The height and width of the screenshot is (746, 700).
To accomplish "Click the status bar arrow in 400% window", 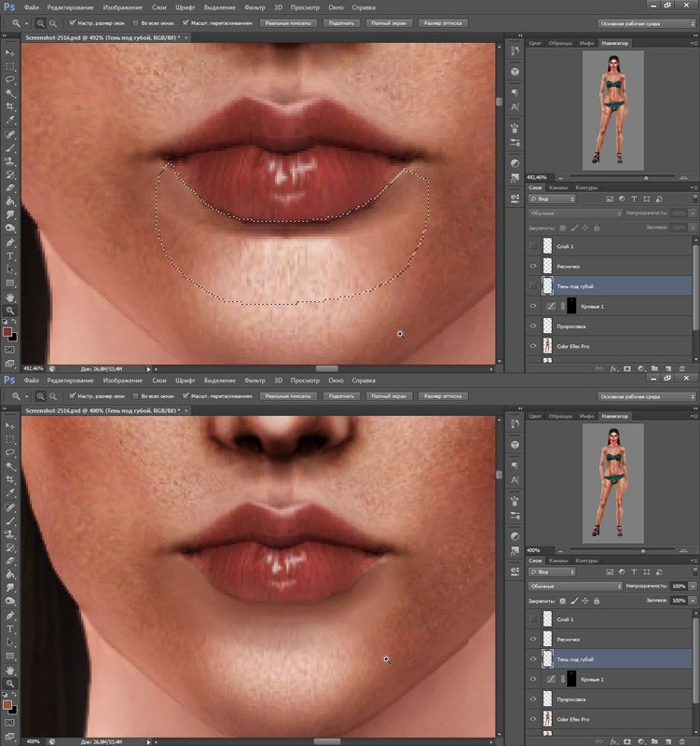I will [x=148, y=741].
